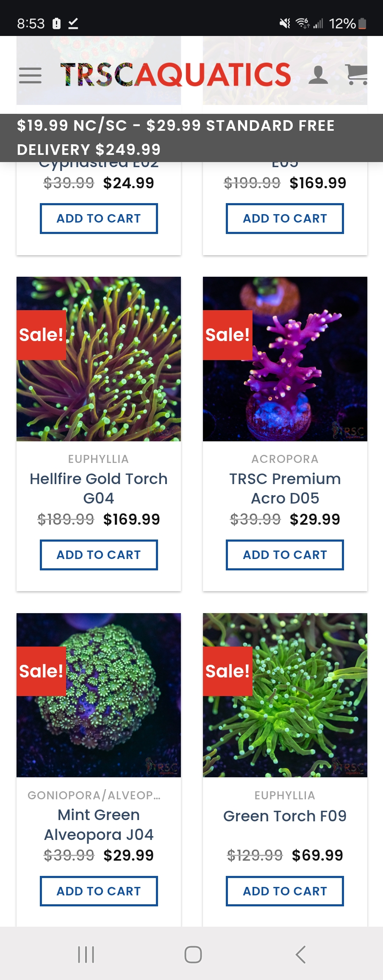This screenshot has height=980, width=383.
Task: Open Mint Green Alveopora J04 title link
Action: pyautogui.click(x=99, y=824)
